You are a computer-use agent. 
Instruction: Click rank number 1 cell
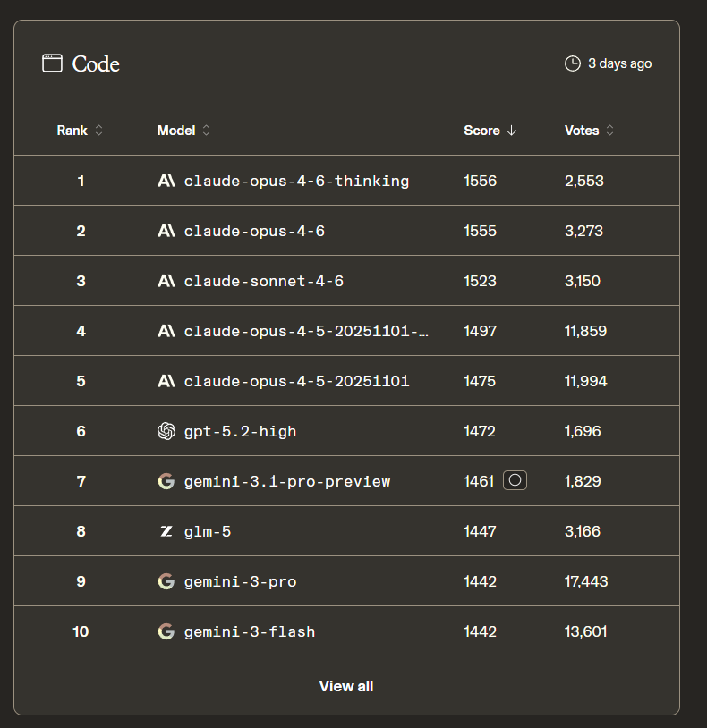pyautogui.click(x=81, y=181)
